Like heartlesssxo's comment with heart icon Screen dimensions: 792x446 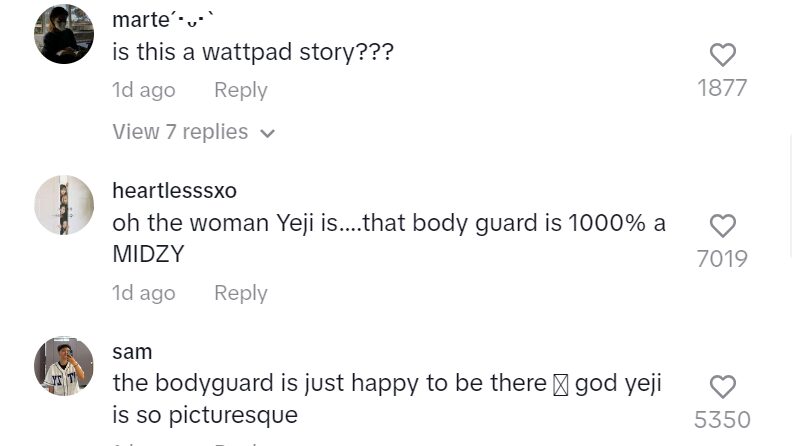723,225
